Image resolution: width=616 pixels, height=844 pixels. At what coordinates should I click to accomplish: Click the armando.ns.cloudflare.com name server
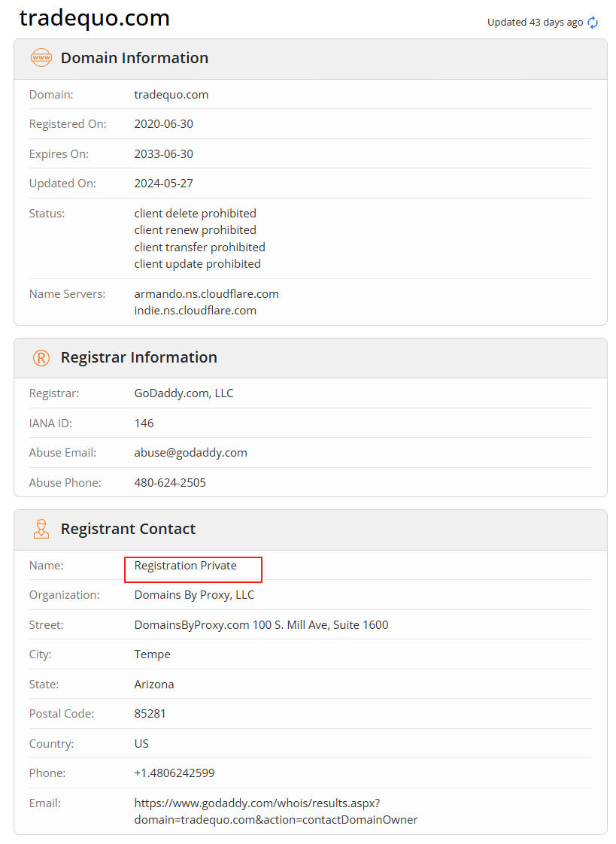click(206, 293)
